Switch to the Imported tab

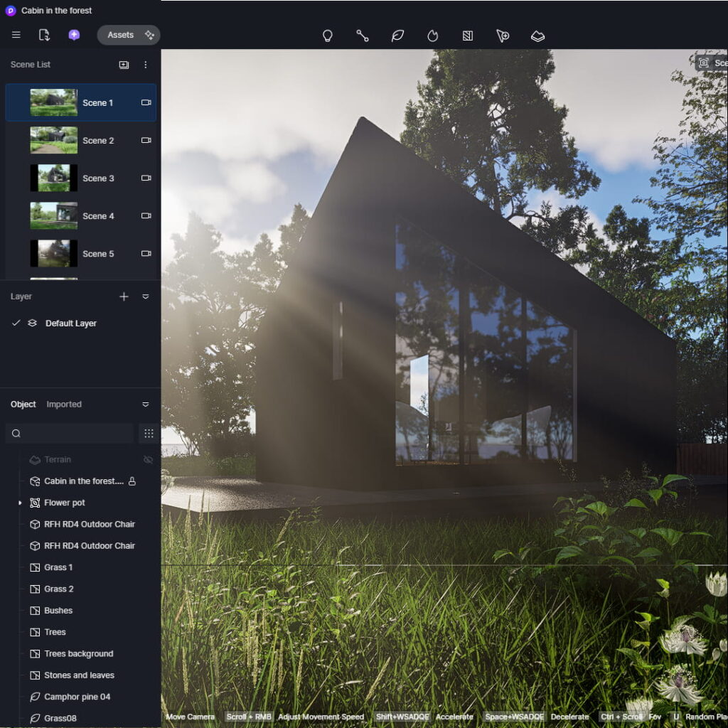[64, 405]
